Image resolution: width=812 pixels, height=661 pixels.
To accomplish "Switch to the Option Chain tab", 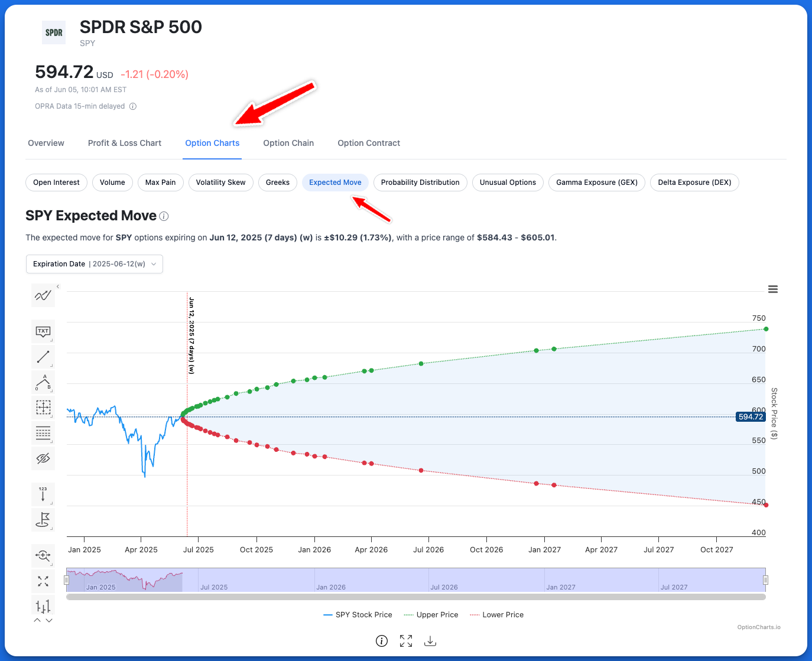I will click(x=288, y=143).
